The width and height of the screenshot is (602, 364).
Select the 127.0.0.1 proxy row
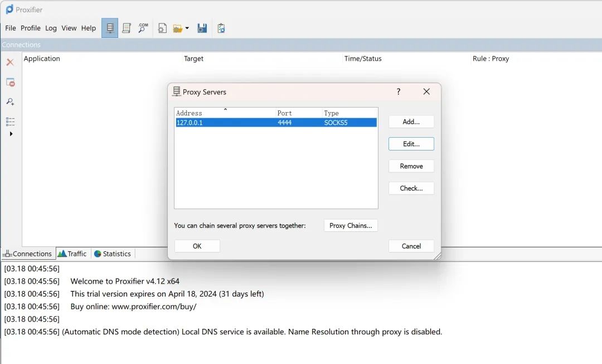[x=276, y=123]
